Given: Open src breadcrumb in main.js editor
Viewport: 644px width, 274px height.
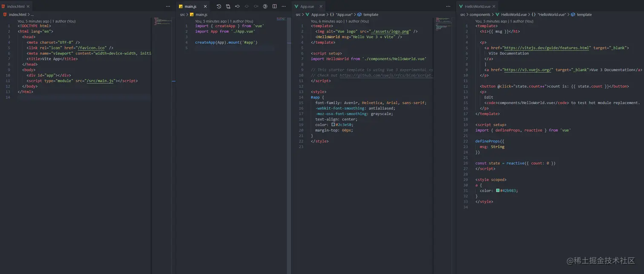Looking at the screenshot, I should coord(182,14).
